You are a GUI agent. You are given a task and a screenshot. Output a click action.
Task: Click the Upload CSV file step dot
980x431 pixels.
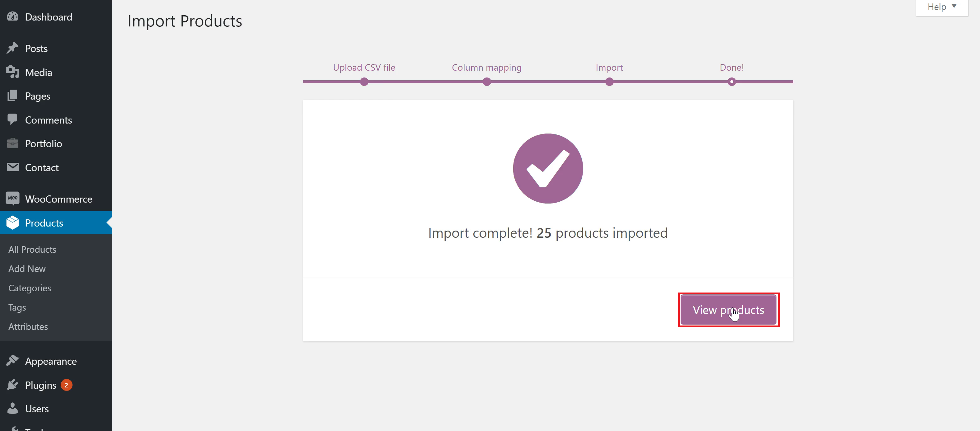[x=364, y=82]
